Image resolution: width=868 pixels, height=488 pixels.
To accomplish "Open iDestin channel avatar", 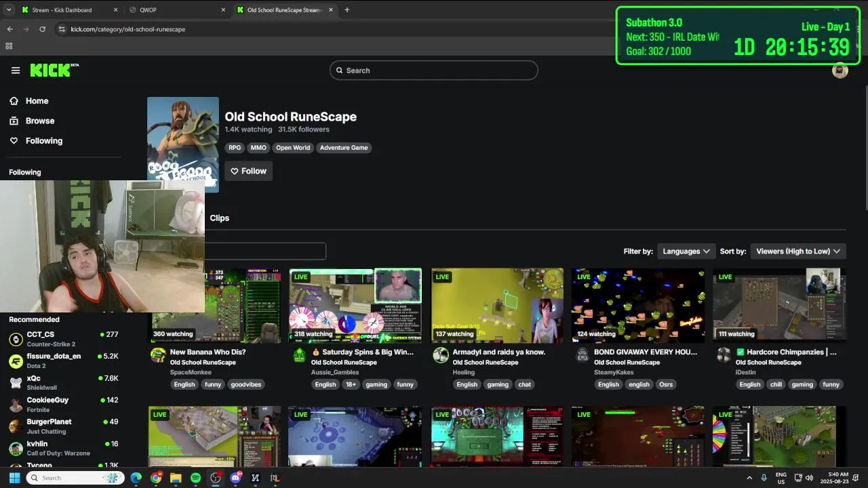I will point(724,356).
